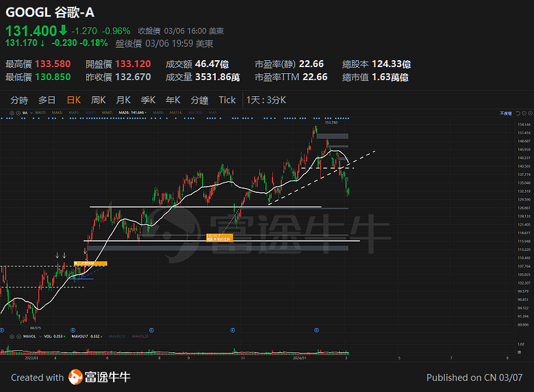The width and height of the screenshot is (534, 392).
Task: Click the 成交量 3531.86萬 value
Action: 217,77
